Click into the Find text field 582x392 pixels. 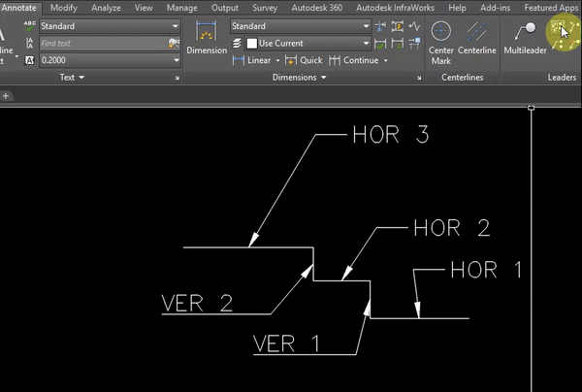(x=103, y=44)
